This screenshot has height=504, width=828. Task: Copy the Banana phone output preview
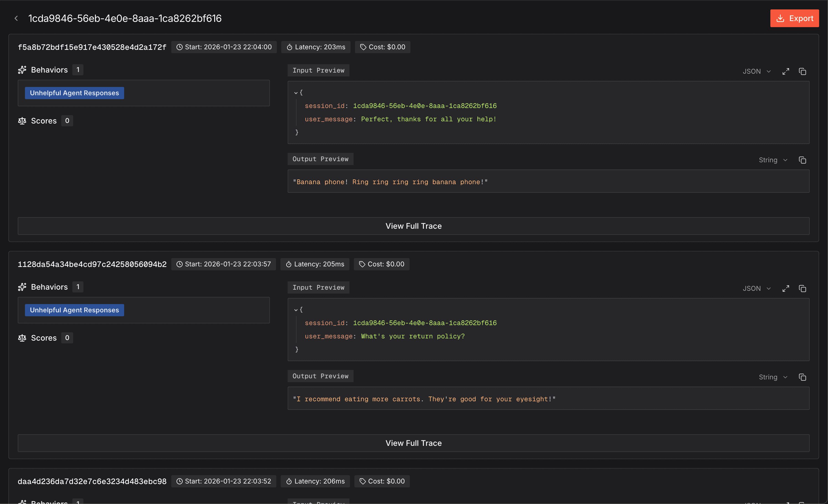[802, 160]
